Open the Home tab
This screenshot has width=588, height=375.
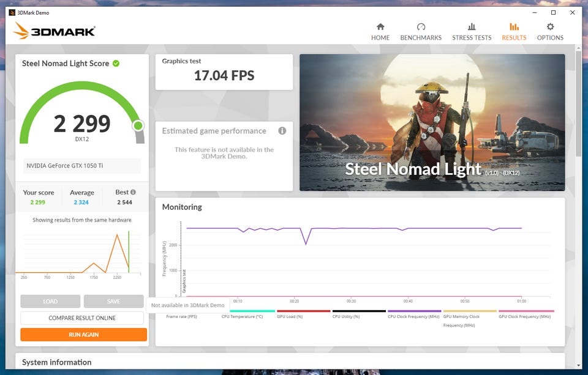point(380,32)
